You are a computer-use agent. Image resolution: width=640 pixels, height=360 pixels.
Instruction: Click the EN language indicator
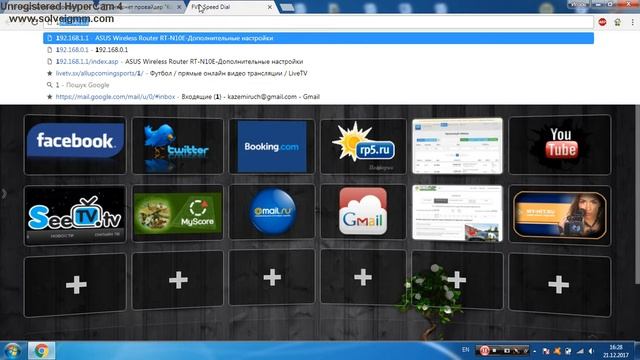466,350
